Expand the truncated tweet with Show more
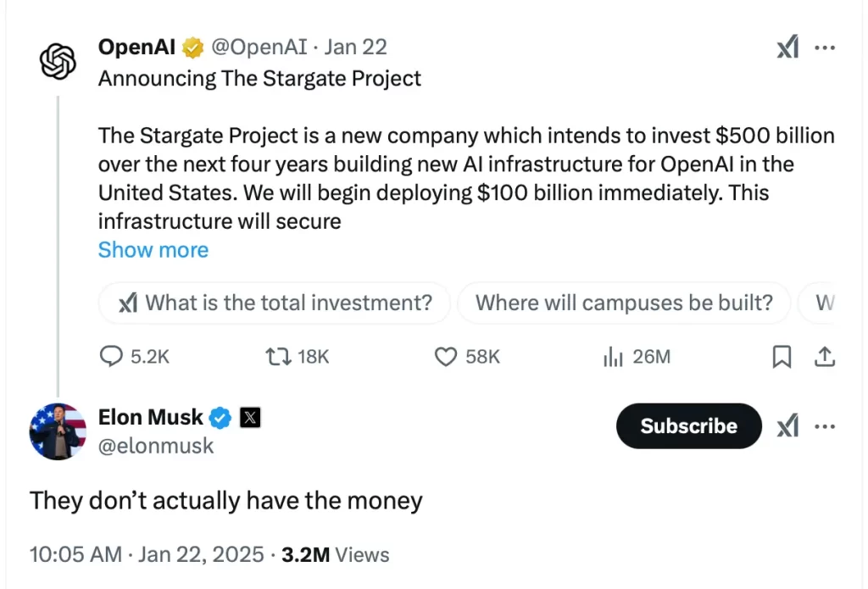 (x=153, y=249)
